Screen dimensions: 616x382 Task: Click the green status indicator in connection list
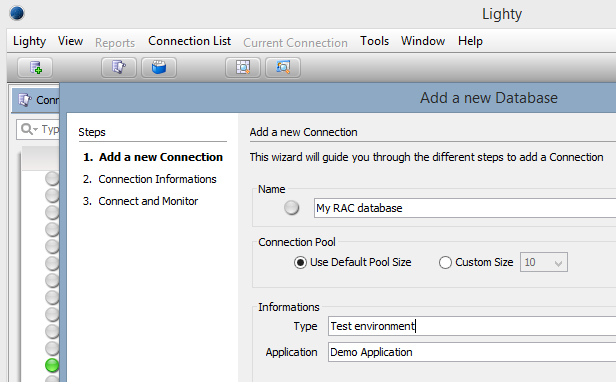[x=52, y=365]
